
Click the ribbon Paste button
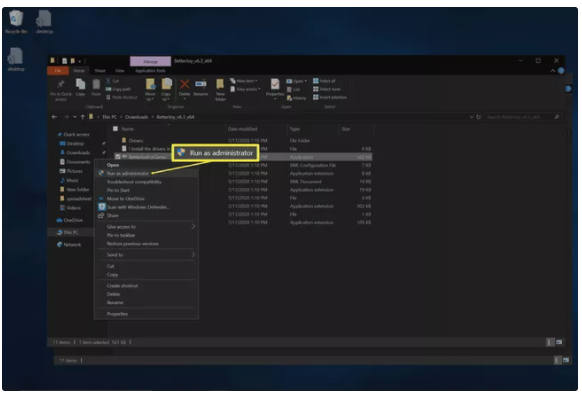96,88
